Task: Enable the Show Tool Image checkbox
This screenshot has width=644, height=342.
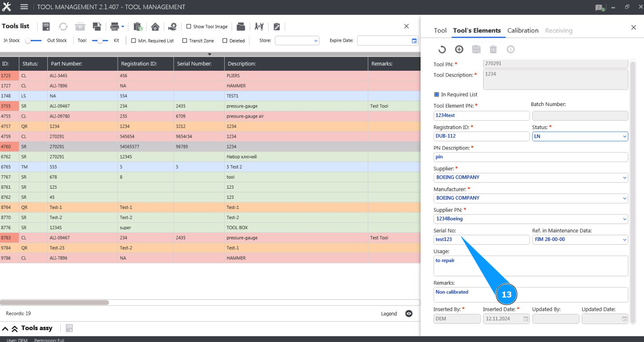Action: point(189,27)
